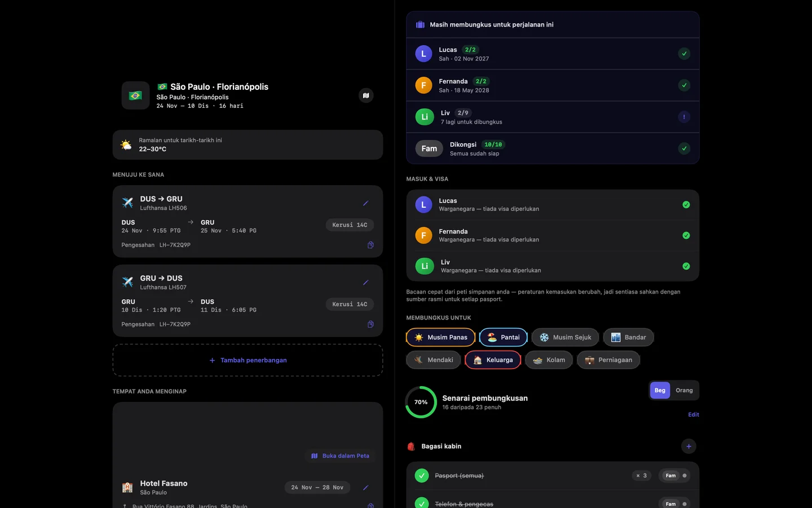Click Lucas visa green check icon

686,205
